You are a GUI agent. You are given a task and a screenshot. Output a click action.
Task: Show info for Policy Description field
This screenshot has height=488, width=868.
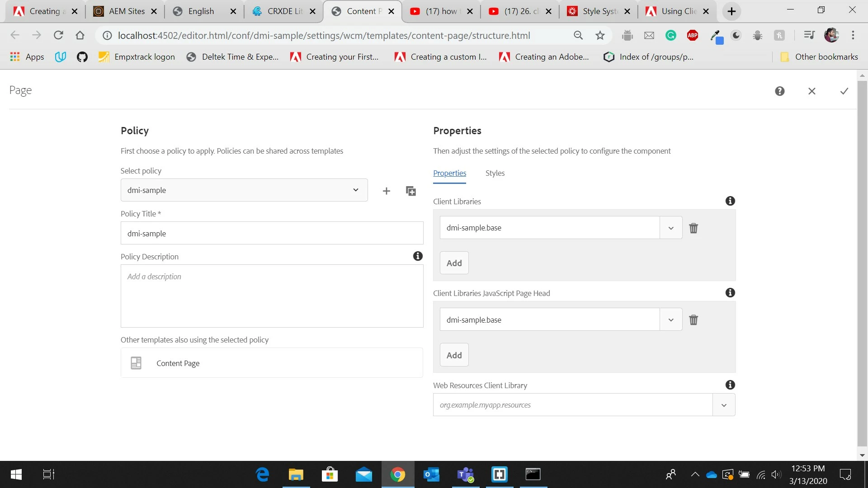[x=417, y=256]
